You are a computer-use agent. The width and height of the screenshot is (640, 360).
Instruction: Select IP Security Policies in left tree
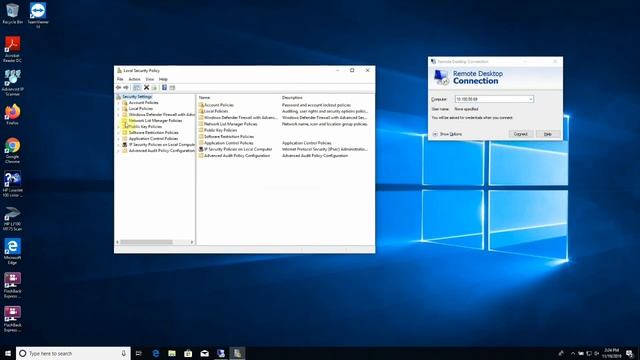(162, 144)
